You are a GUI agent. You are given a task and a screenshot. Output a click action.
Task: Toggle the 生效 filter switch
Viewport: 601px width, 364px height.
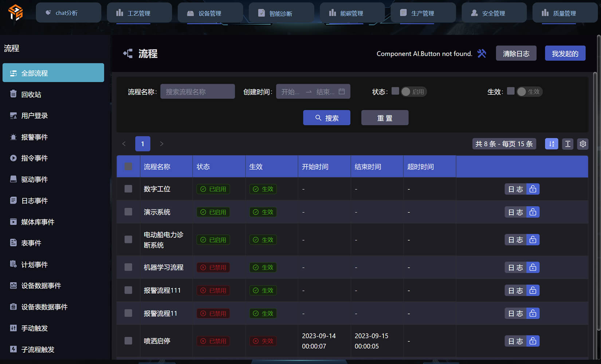click(529, 92)
